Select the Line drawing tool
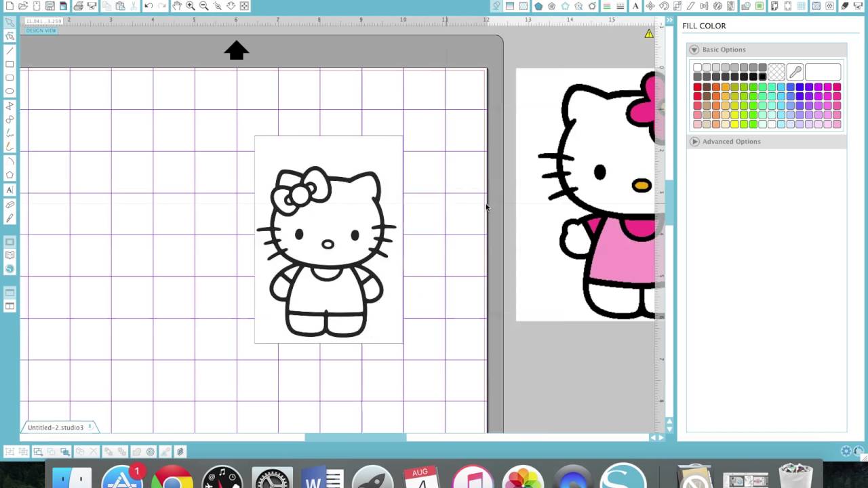This screenshot has width=868, height=488. (x=9, y=51)
